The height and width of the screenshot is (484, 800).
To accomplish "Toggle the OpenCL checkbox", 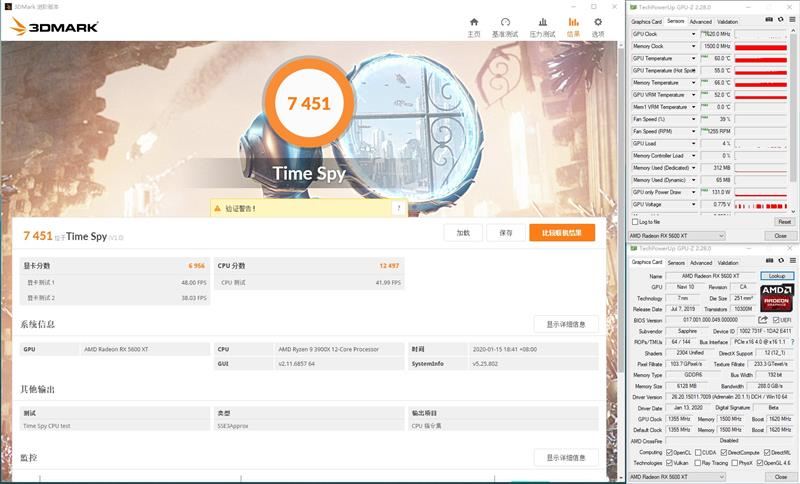I will click(x=669, y=452).
